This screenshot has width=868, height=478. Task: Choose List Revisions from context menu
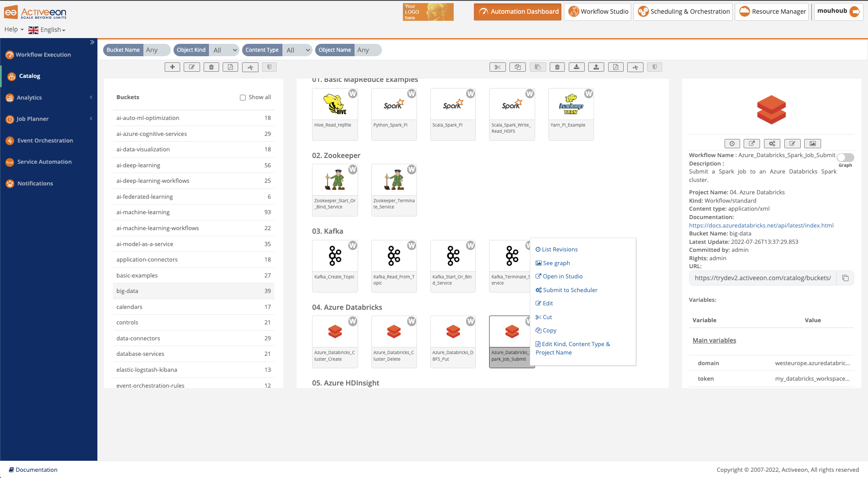556,249
